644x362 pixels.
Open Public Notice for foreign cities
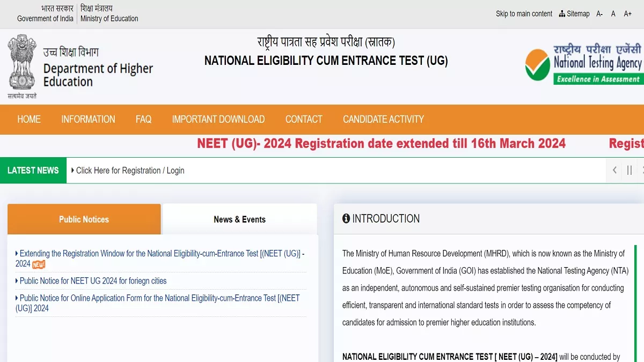click(x=93, y=281)
